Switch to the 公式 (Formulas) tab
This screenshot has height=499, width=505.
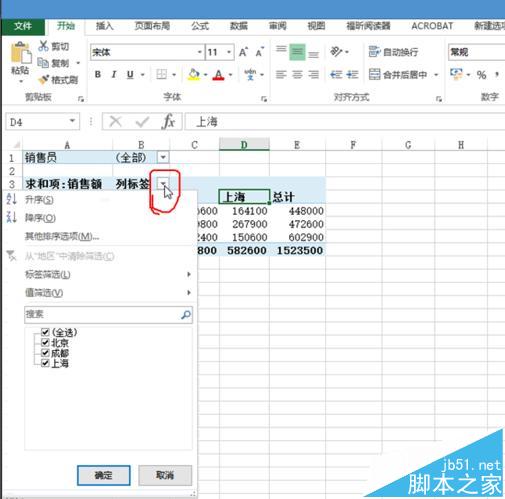200,26
